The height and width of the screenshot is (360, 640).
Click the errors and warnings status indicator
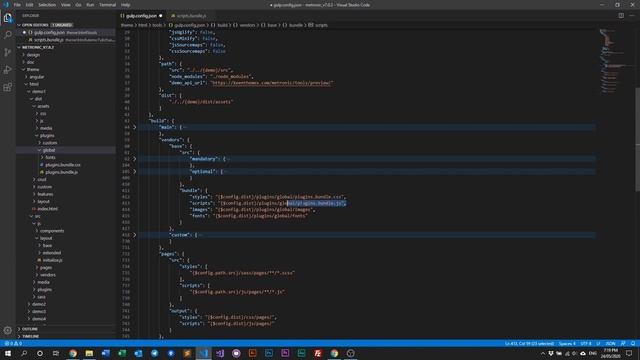pyautogui.click(x=13, y=344)
